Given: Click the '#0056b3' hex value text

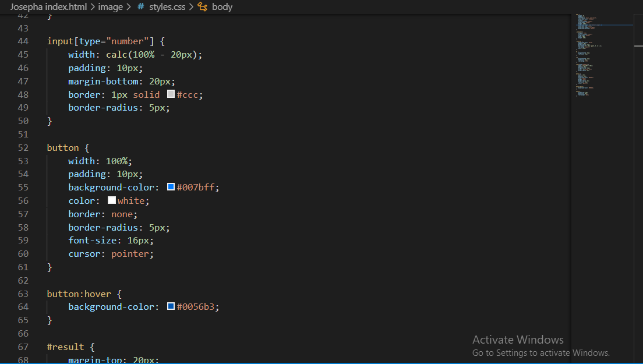Looking at the screenshot, I should click(x=196, y=306).
